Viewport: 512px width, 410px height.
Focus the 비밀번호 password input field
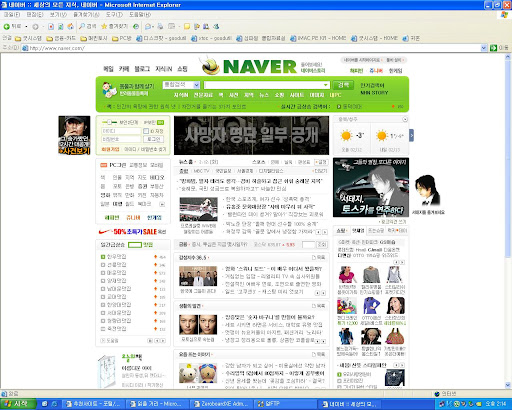(x=121, y=139)
